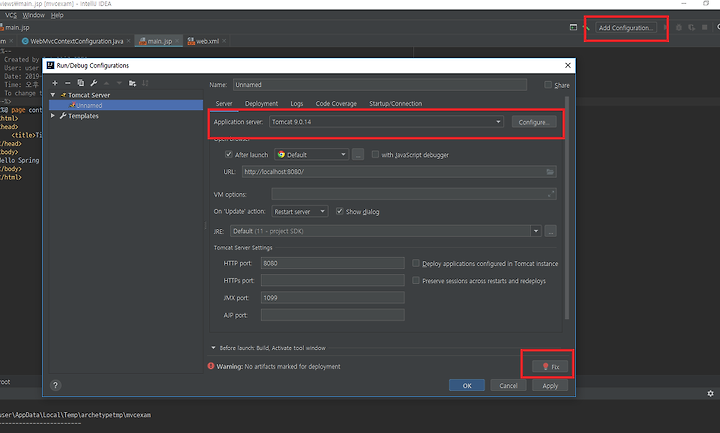
Task: Open WebMvcContextConfiguration.java editor tab
Action: (76, 41)
